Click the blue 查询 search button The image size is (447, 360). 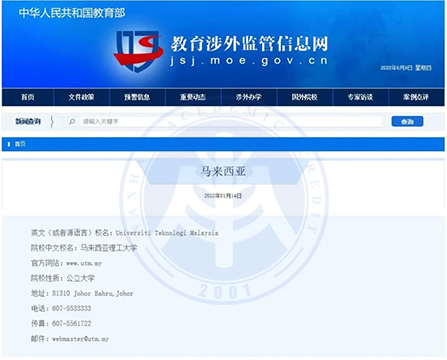(407, 121)
